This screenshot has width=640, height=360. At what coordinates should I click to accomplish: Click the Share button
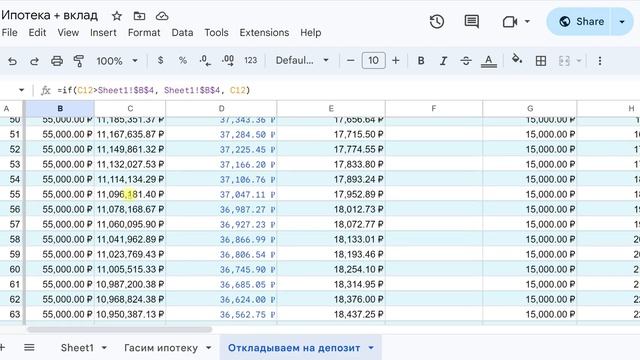(581, 21)
